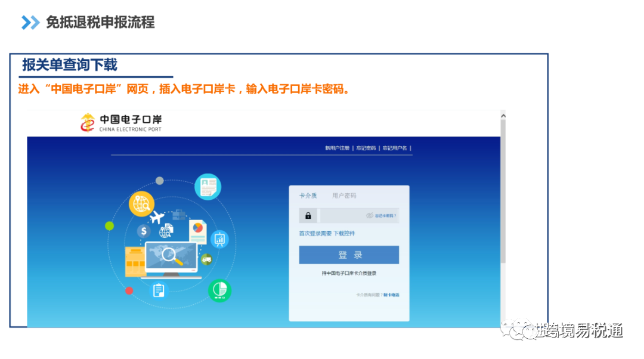Screen dimensions: 644x359
Task: Click the blue ID document icon
Action: click(x=208, y=187)
